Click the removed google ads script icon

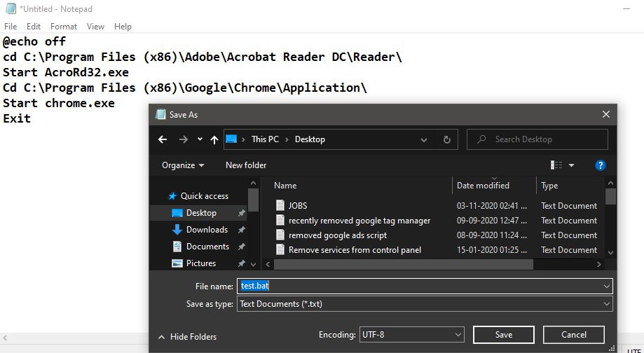point(280,235)
